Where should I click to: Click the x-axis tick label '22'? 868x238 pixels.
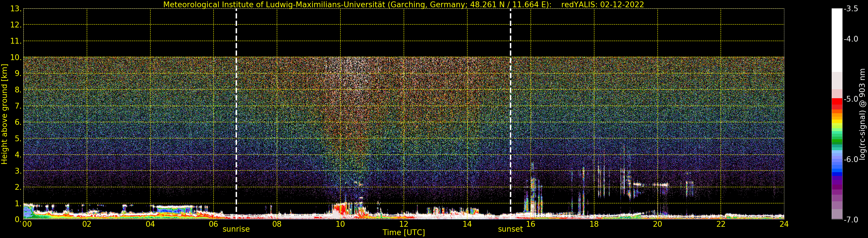click(x=721, y=224)
